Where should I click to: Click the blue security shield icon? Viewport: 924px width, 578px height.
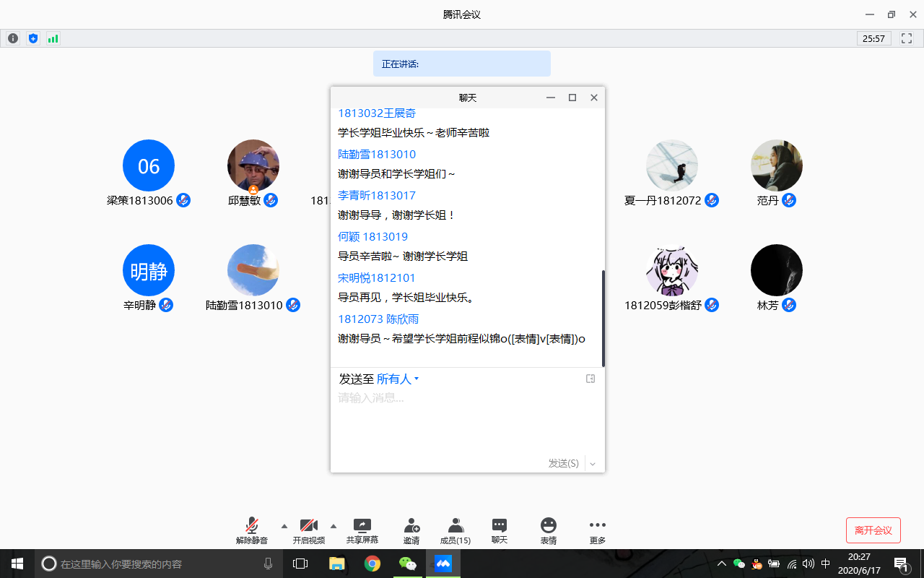[32, 38]
